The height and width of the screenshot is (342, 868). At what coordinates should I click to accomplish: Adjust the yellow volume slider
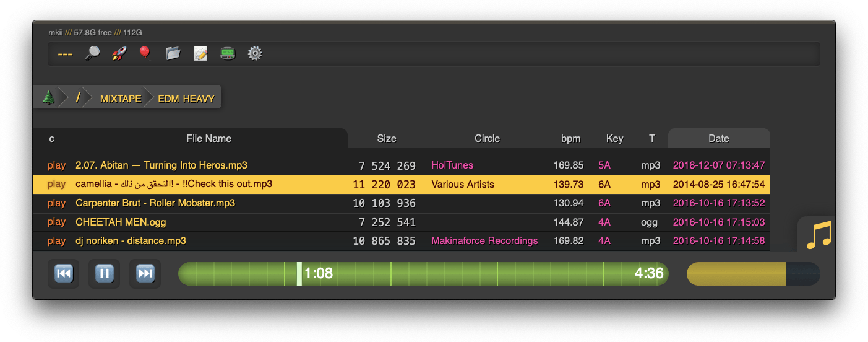click(x=753, y=274)
